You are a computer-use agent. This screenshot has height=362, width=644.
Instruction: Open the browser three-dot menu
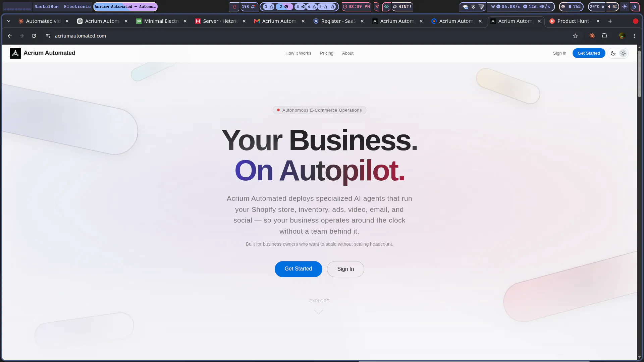click(x=634, y=36)
